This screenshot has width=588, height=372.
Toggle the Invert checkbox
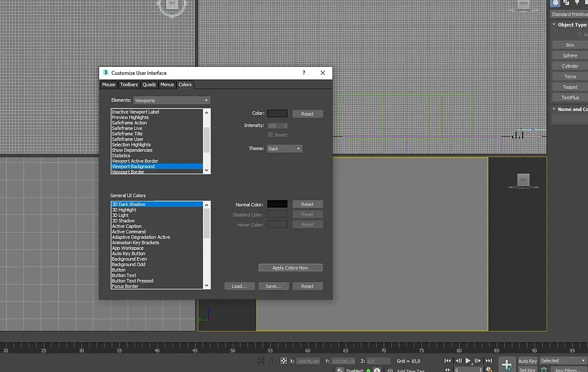pyautogui.click(x=270, y=135)
